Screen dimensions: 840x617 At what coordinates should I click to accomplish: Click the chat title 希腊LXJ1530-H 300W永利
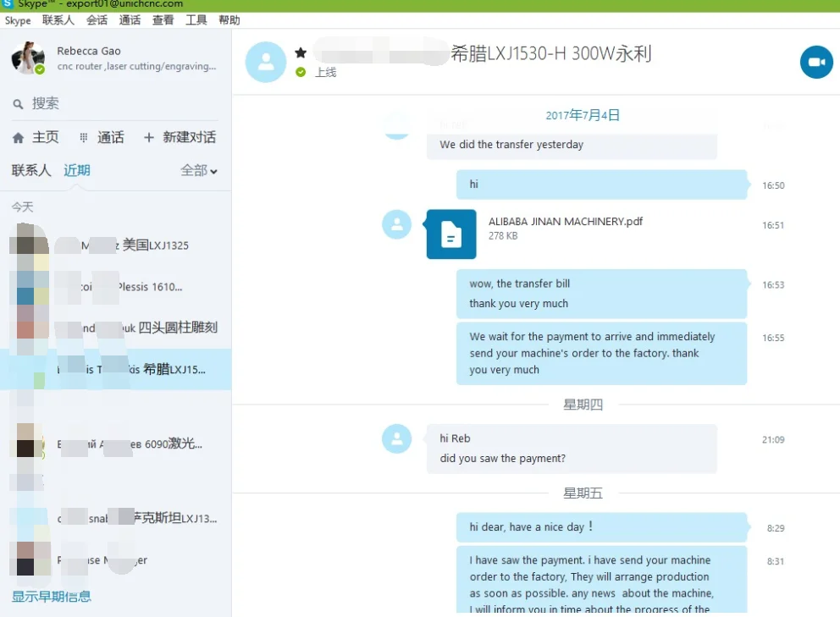pos(550,53)
